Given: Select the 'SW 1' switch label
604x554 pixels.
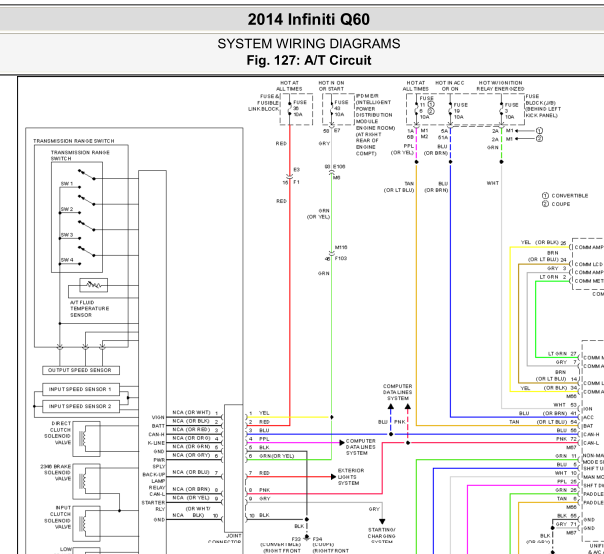Looking at the screenshot, I should [x=67, y=184].
